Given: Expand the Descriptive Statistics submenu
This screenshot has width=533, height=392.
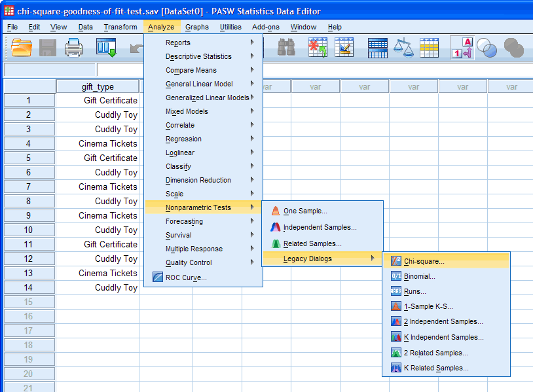Looking at the screenshot, I should tap(203, 56).
